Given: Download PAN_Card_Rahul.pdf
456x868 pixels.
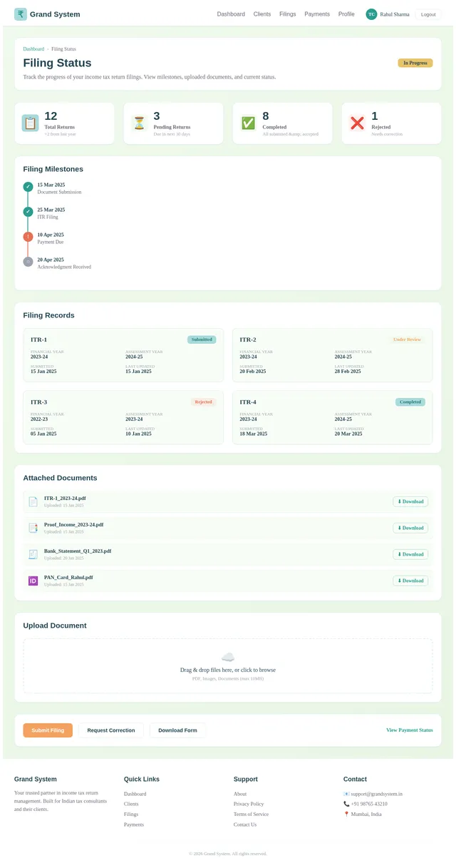Looking at the screenshot, I should [x=410, y=581].
